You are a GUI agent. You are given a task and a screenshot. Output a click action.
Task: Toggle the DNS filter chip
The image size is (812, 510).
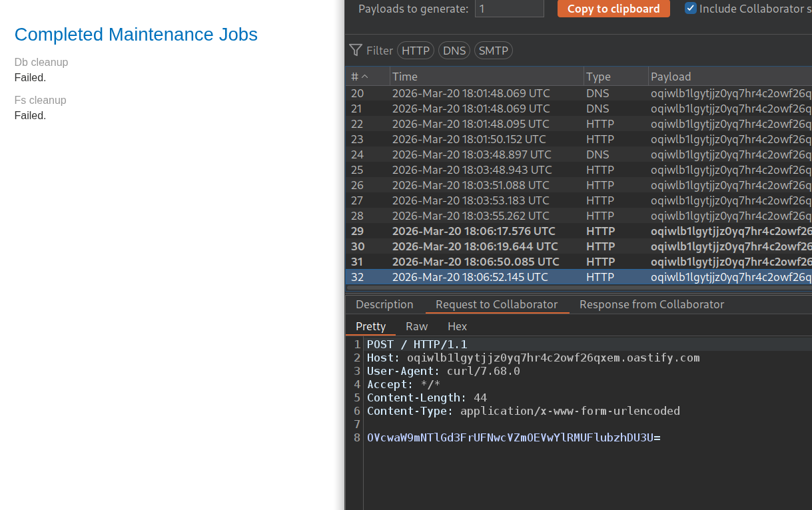coord(454,51)
